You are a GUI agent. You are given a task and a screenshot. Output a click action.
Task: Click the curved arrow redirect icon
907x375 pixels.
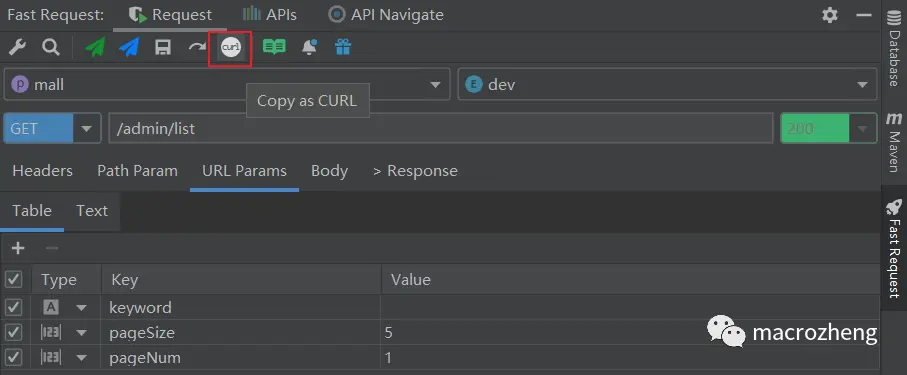pyautogui.click(x=197, y=47)
